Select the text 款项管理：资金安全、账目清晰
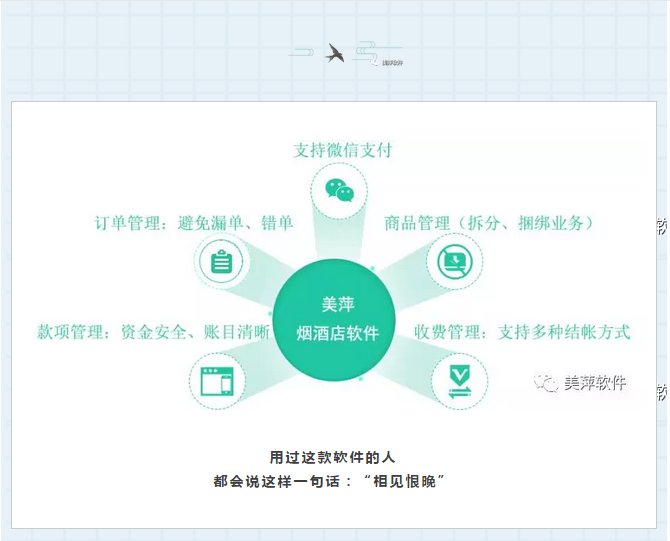The height and width of the screenshot is (541, 670). click(x=153, y=332)
